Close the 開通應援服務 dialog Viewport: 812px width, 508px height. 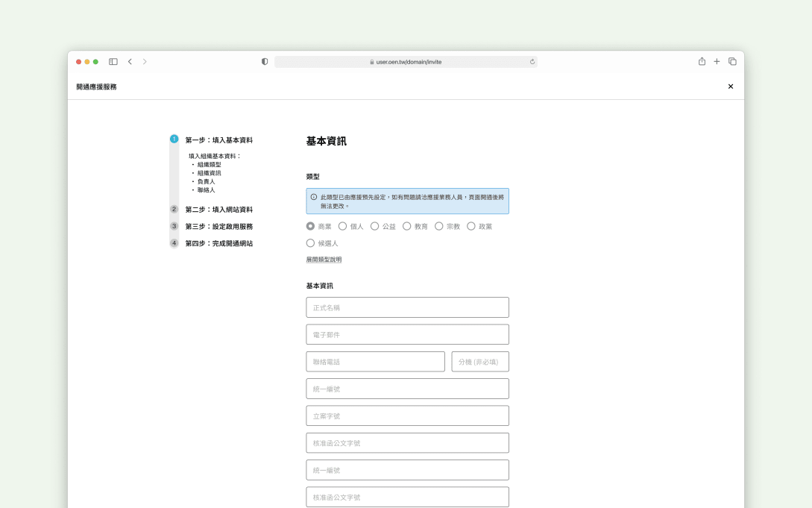point(730,87)
